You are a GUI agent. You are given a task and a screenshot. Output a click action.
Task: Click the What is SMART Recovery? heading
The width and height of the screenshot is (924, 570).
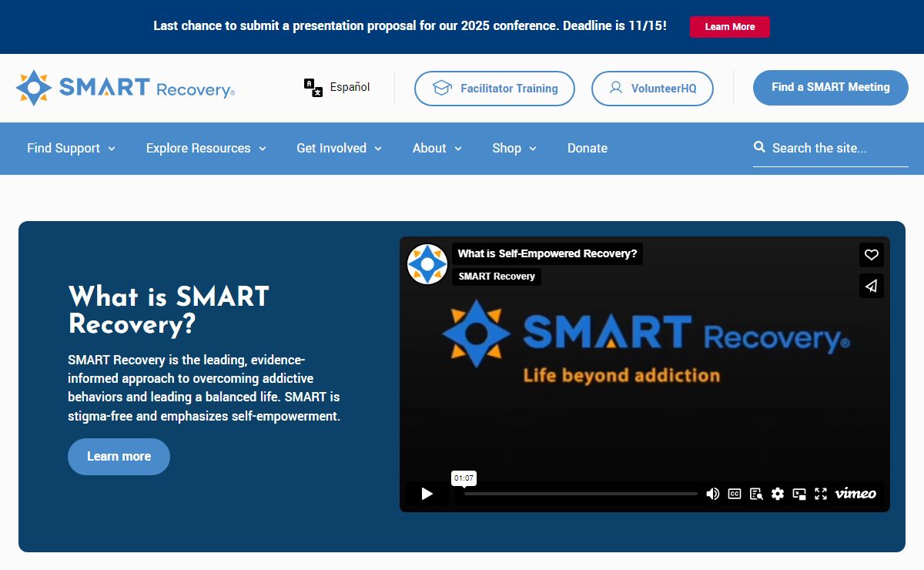point(169,310)
